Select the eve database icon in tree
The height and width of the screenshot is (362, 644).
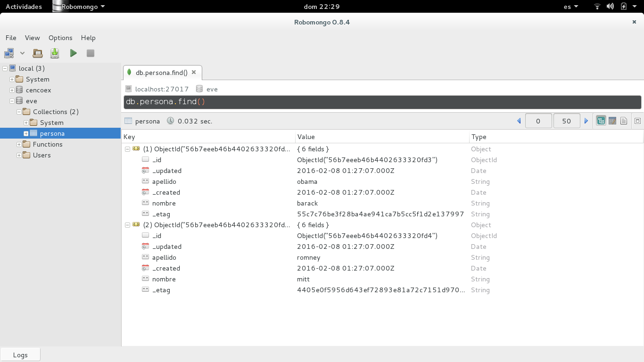click(x=19, y=101)
